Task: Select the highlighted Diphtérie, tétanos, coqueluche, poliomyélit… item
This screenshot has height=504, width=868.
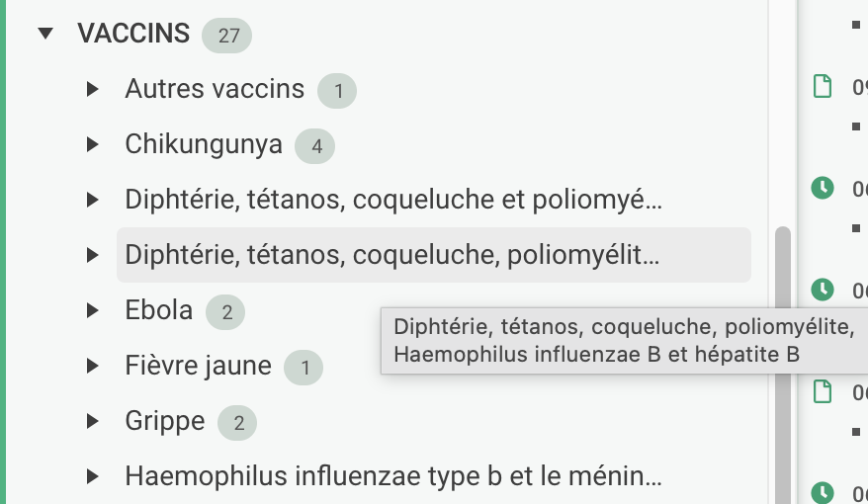Action: coord(391,256)
